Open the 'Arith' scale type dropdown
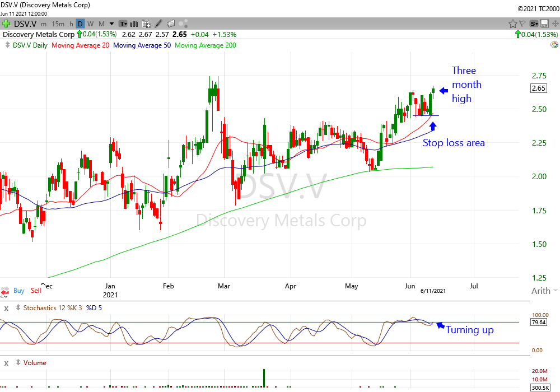The image size is (560, 392). tap(544, 291)
